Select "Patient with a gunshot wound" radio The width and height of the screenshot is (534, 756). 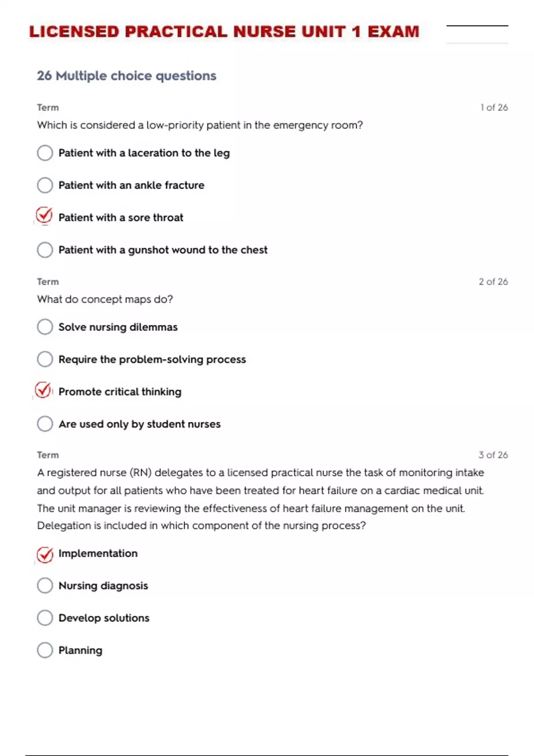[x=45, y=250]
